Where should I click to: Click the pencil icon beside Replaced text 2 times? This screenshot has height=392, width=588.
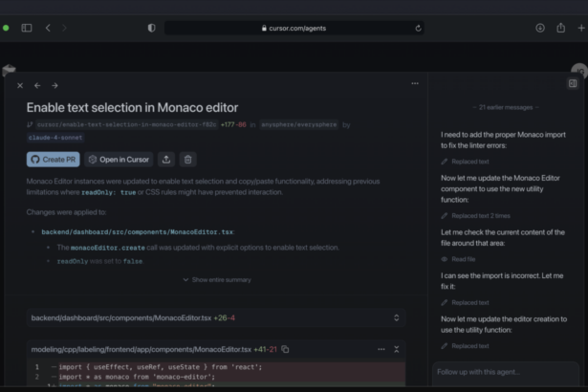pyautogui.click(x=445, y=216)
